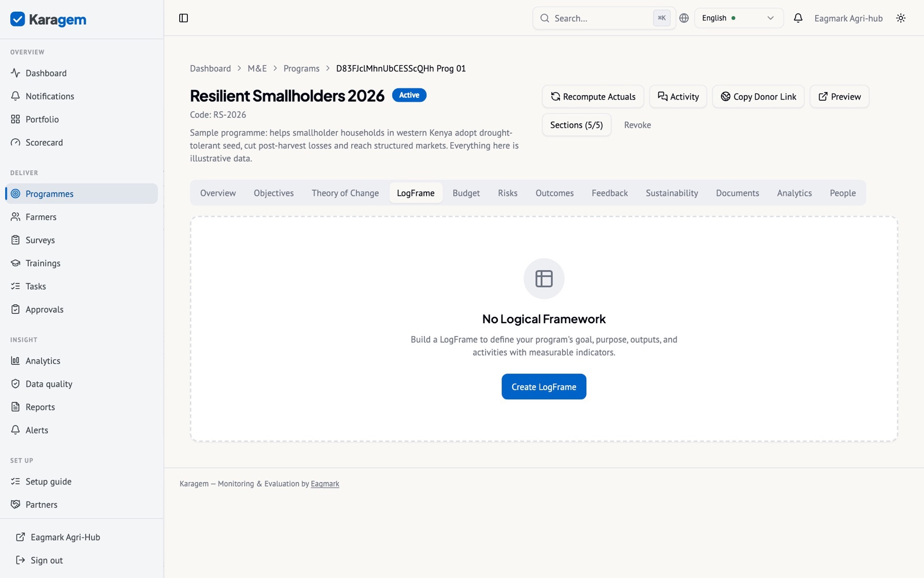Click Sign out
Viewport: 924px width, 578px height.
click(x=82, y=560)
